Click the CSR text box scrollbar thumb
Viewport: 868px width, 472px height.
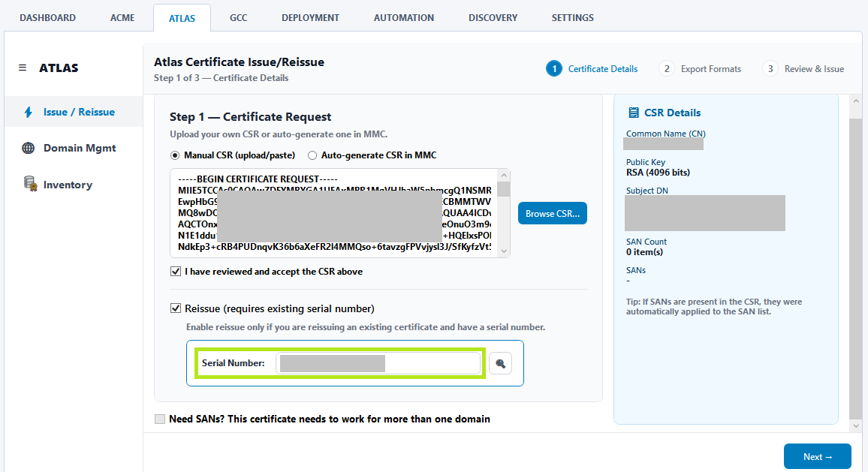504,189
